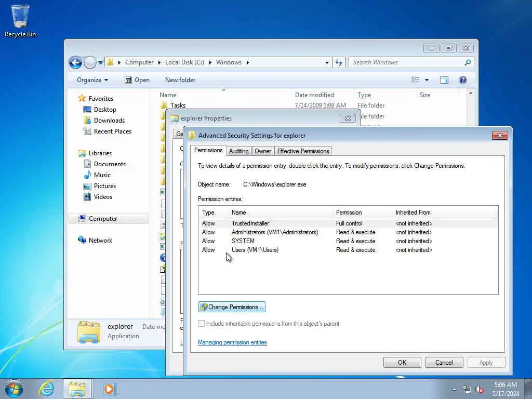The height and width of the screenshot is (399, 532).
Task: Refresh the Windows folder view
Action: click(339, 62)
